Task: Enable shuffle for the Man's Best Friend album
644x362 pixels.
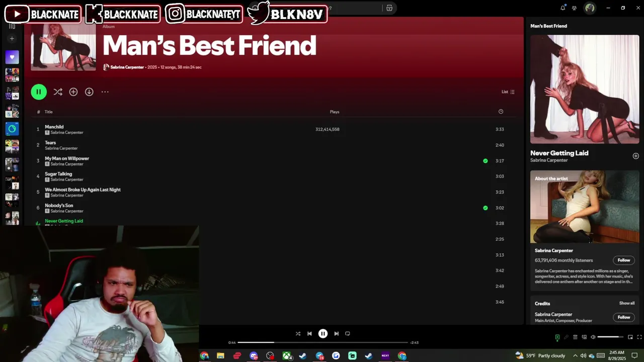Action: [x=58, y=92]
